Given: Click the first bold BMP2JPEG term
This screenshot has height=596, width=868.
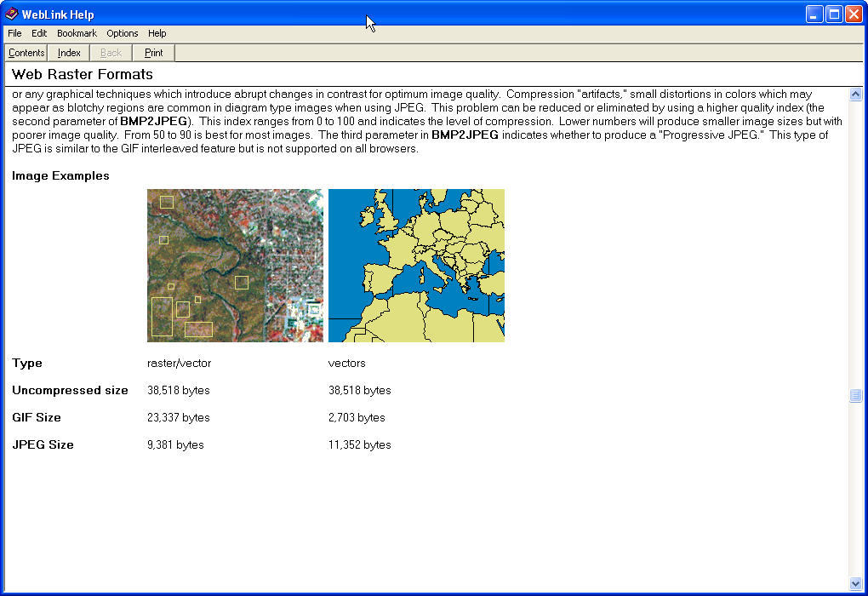Looking at the screenshot, I should (153, 121).
